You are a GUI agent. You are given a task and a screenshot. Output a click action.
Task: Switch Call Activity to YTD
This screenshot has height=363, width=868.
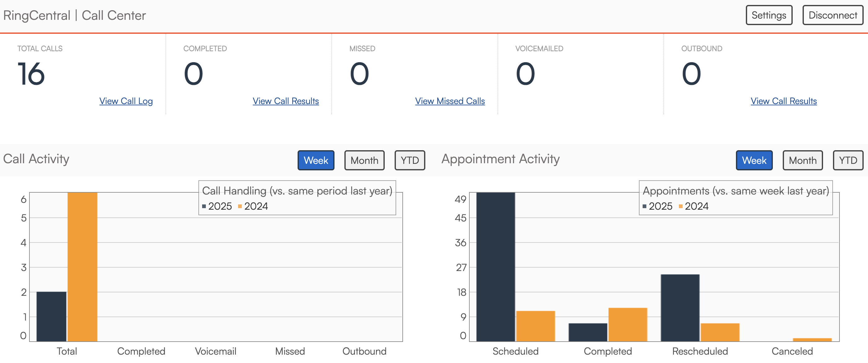point(410,160)
